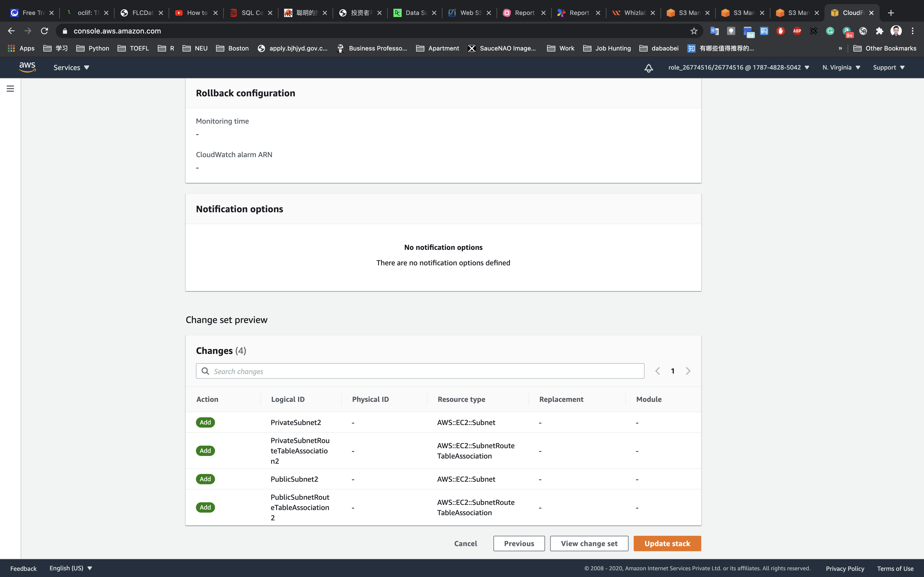Open the Chrome extensions puzzle icon
The image size is (924, 577).
coord(879,31)
